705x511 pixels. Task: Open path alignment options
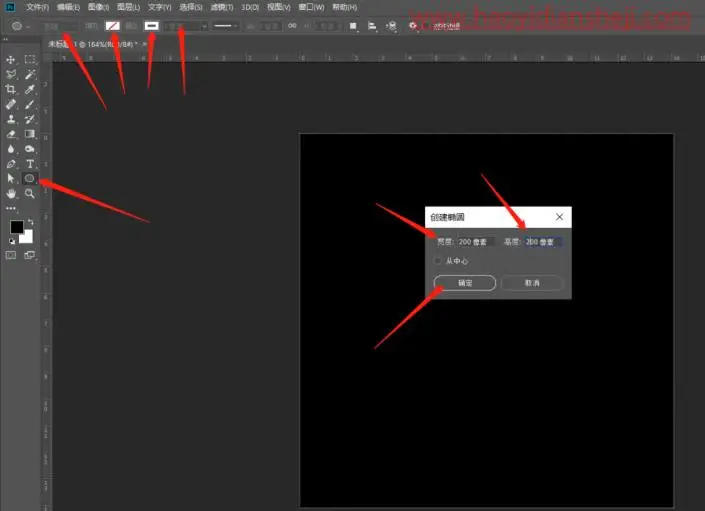point(372,26)
